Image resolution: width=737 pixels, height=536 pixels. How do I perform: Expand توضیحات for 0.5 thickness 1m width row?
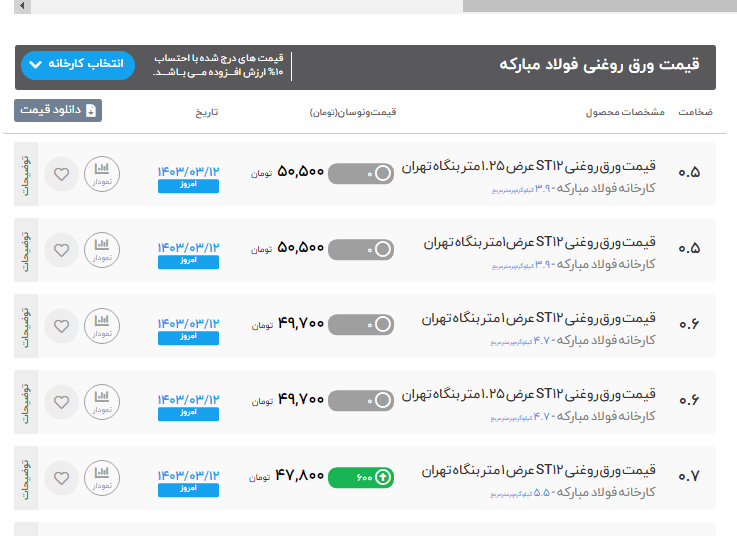click(x=26, y=249)
